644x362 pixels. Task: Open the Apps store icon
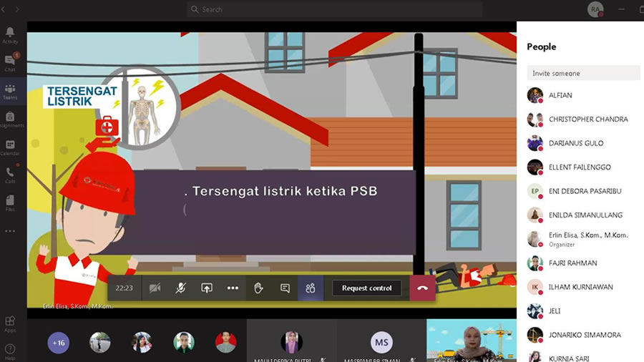[x=10, y=324]
